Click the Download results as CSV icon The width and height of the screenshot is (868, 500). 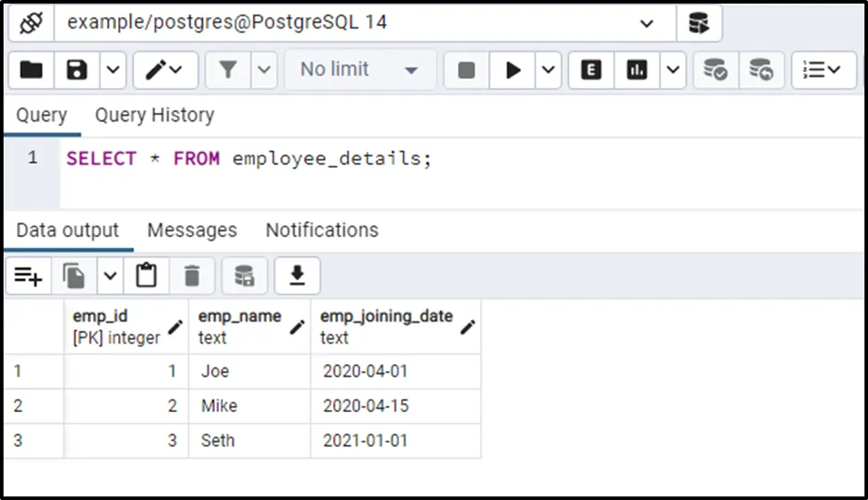[x=297, y=277]
